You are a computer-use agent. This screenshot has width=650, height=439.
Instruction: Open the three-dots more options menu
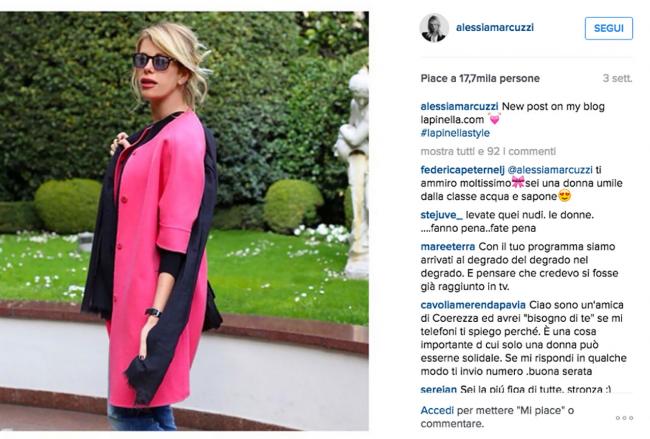click(624, 418)
